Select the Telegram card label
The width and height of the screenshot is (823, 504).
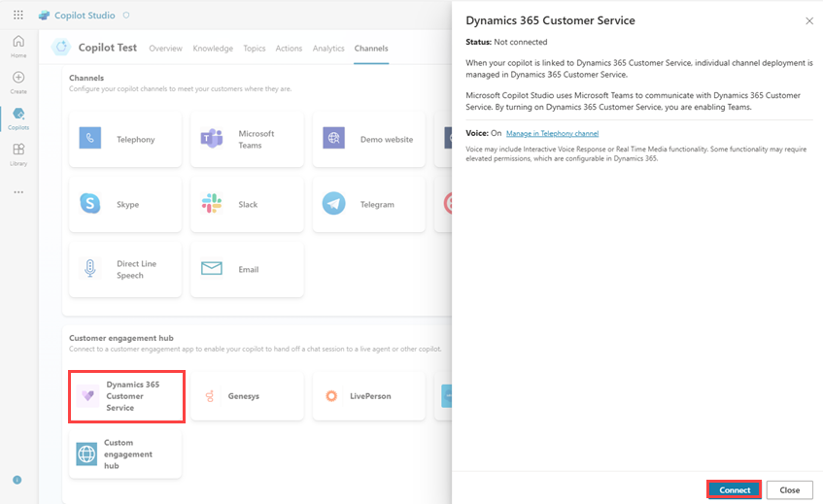(x=377, y=204)
